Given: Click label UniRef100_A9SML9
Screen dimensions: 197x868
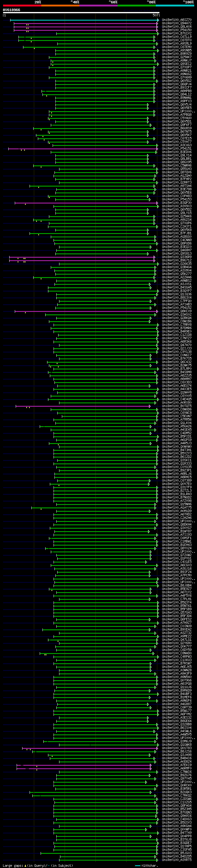Looking at the screenshot, I should click(176, 43).
